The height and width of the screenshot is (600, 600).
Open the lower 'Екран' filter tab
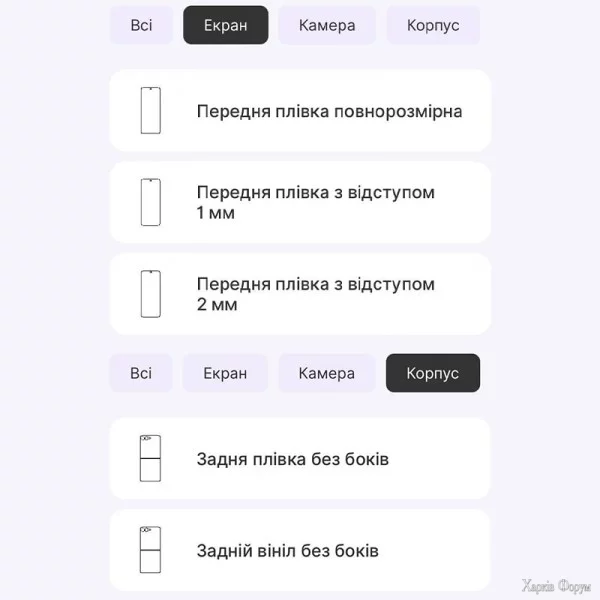(x=225, y=373)
